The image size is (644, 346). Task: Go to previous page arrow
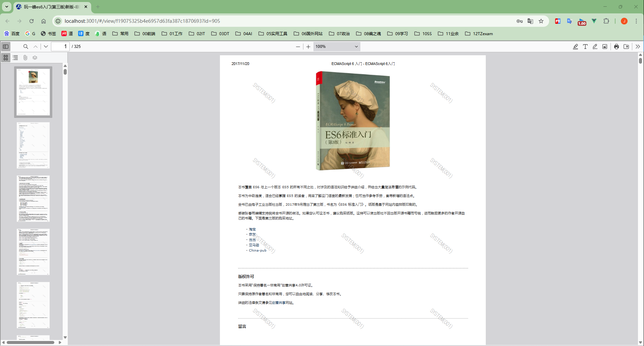[36, 47]
